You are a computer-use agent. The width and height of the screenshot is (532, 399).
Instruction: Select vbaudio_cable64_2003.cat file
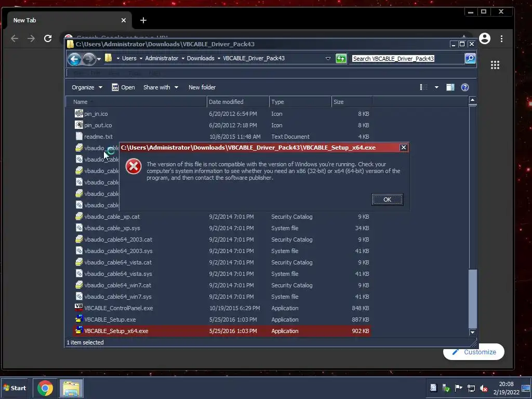click(222, 240)
